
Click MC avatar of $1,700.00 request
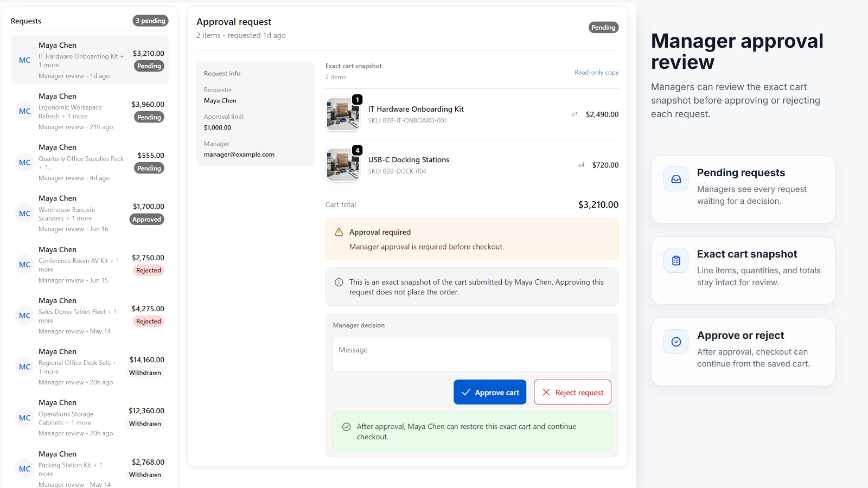point(25,214)
